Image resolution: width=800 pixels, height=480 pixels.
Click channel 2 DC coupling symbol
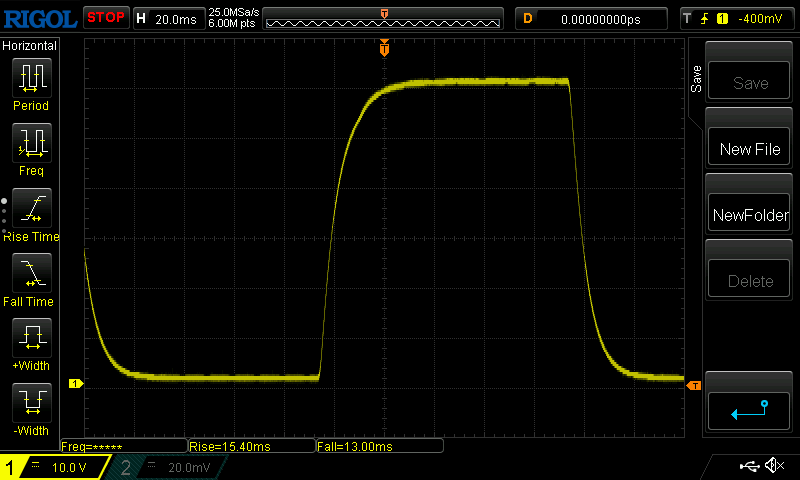[152, 464]
